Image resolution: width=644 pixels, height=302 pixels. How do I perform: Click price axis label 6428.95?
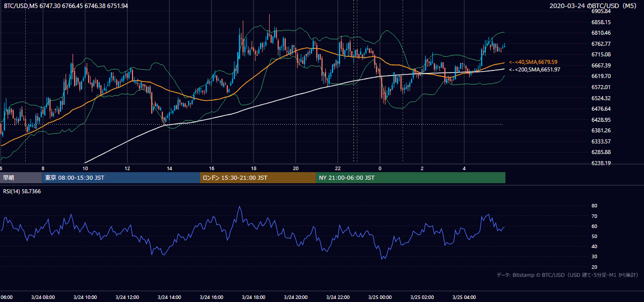601,120
